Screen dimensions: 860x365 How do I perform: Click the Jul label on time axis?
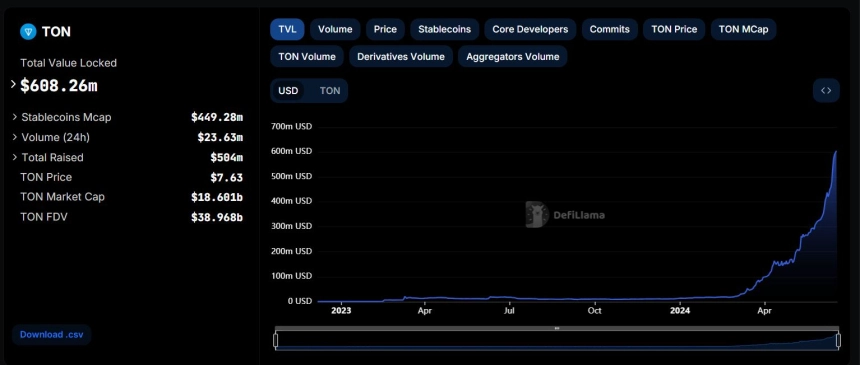(509, 311)
